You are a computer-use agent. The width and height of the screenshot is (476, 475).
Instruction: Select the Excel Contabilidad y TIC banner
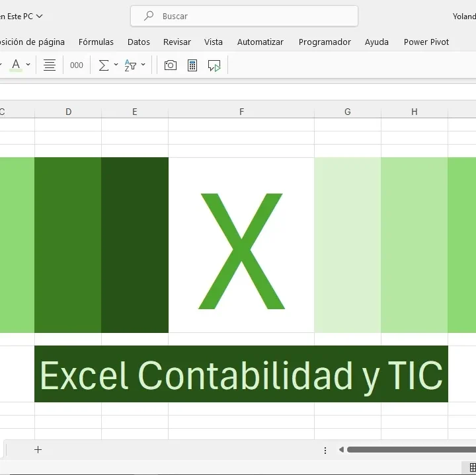pyautogui.click(x=241, y=374)
